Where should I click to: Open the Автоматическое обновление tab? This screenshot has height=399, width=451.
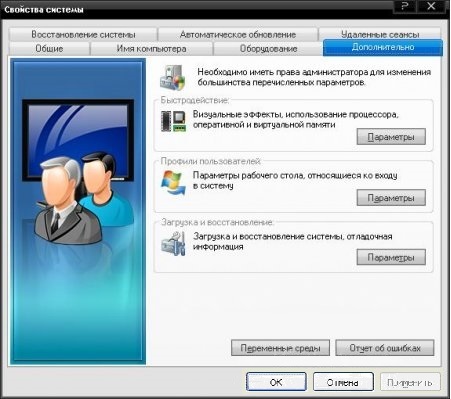(x=238, y=34)
